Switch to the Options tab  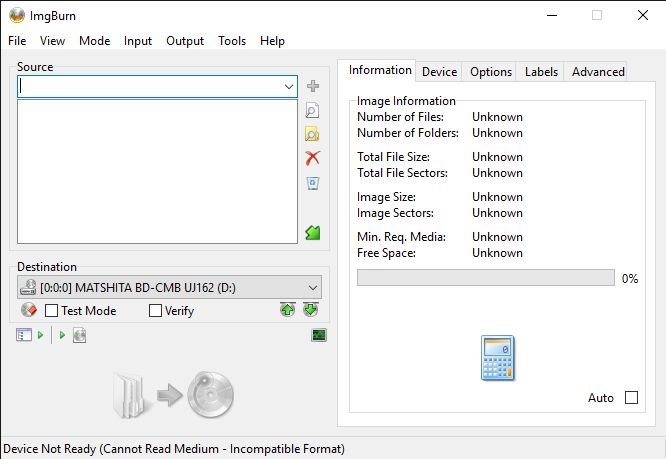click(x=491, y=72)
